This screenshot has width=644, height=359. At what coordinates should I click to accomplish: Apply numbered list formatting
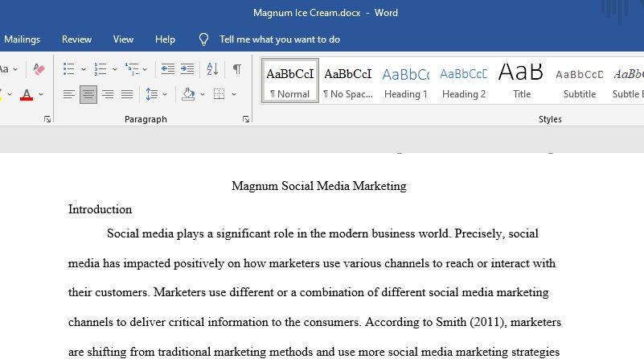point(100,69)
